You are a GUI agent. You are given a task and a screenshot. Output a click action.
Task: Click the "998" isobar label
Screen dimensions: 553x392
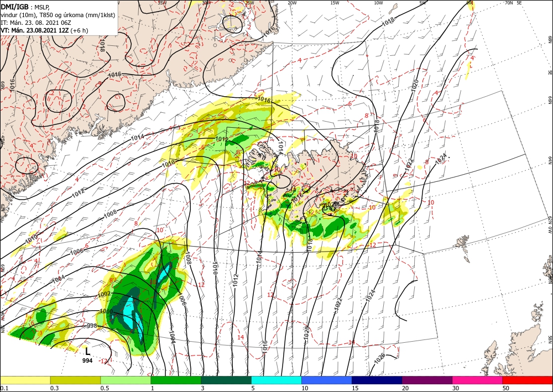[92, 326]
